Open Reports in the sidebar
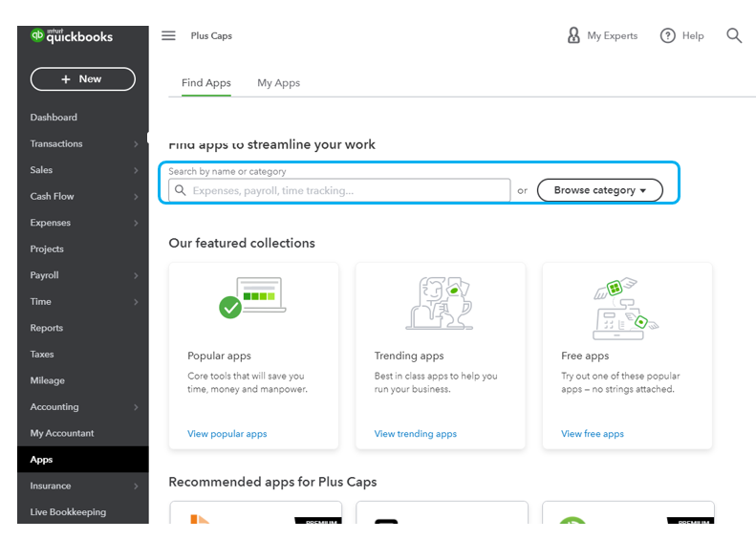Screen dimensions: 756x540 47,328
